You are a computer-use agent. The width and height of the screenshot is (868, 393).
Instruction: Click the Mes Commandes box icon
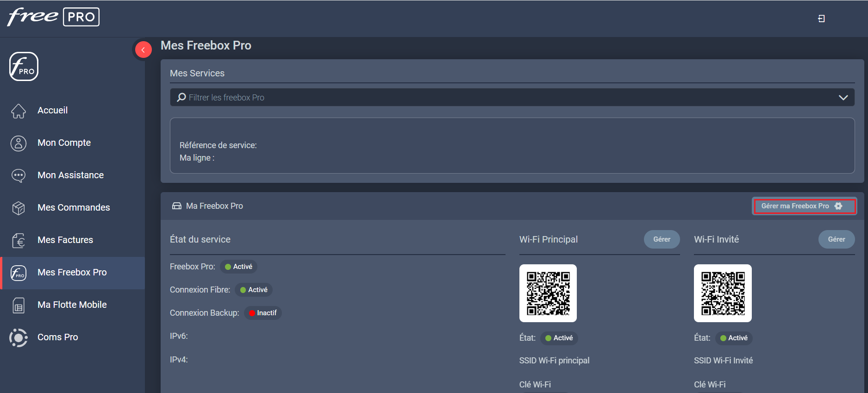tap(19, 208)
